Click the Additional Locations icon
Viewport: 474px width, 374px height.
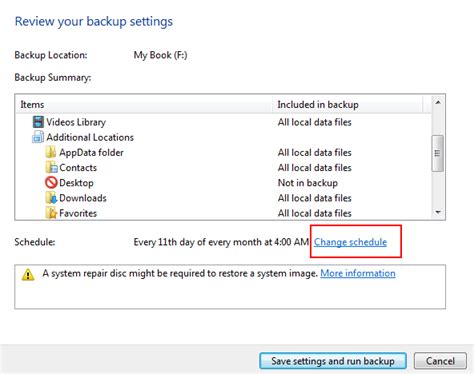coord(38,137)
